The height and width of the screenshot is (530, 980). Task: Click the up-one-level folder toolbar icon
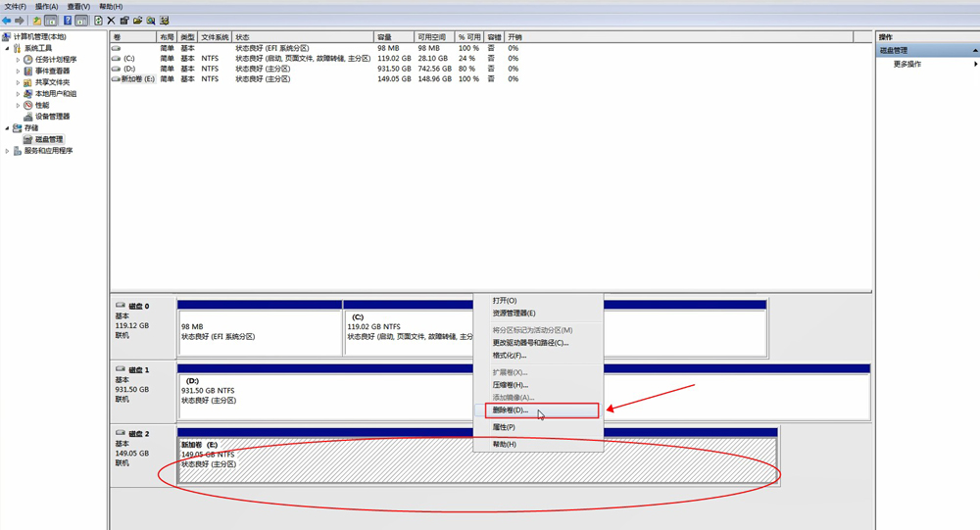pyautogui.click(x=36, y=21)
